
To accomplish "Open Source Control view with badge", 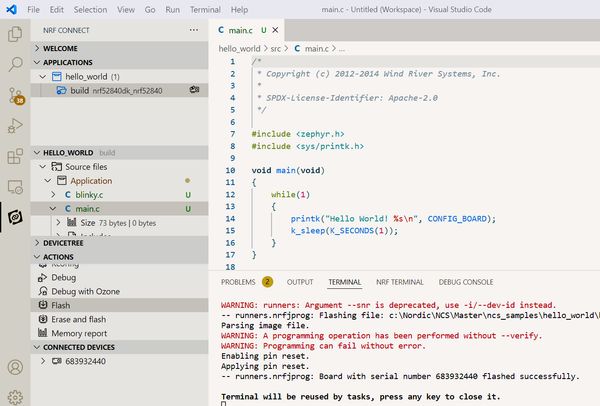I will [x=16, y=96].
